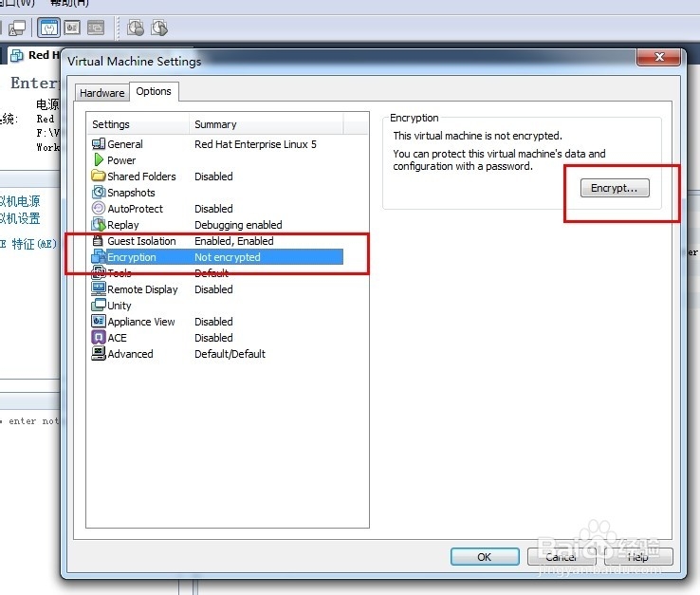Image resolution: width=700 pixels, height=595 pixels.
Task: Click the first snapshot clock toolbar icon
Action: point(136,28)
